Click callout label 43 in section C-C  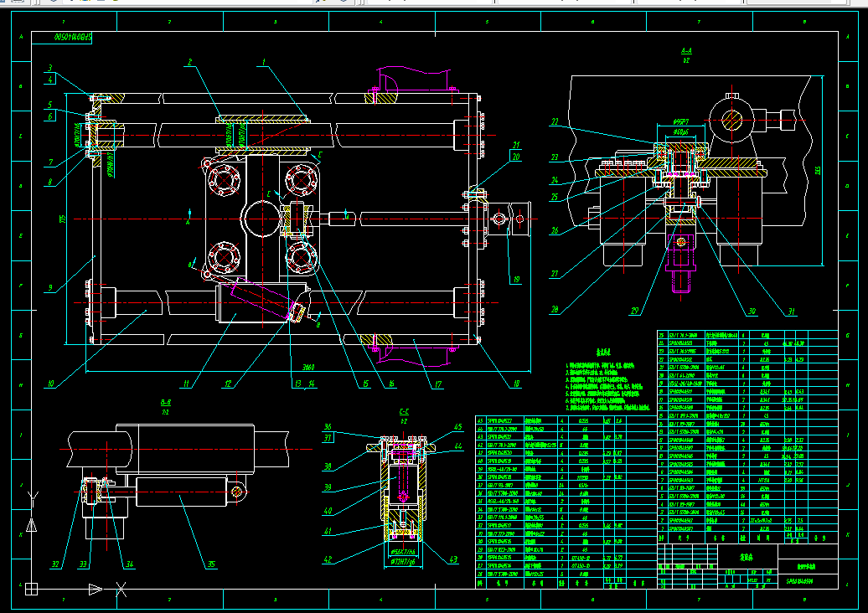454,560
